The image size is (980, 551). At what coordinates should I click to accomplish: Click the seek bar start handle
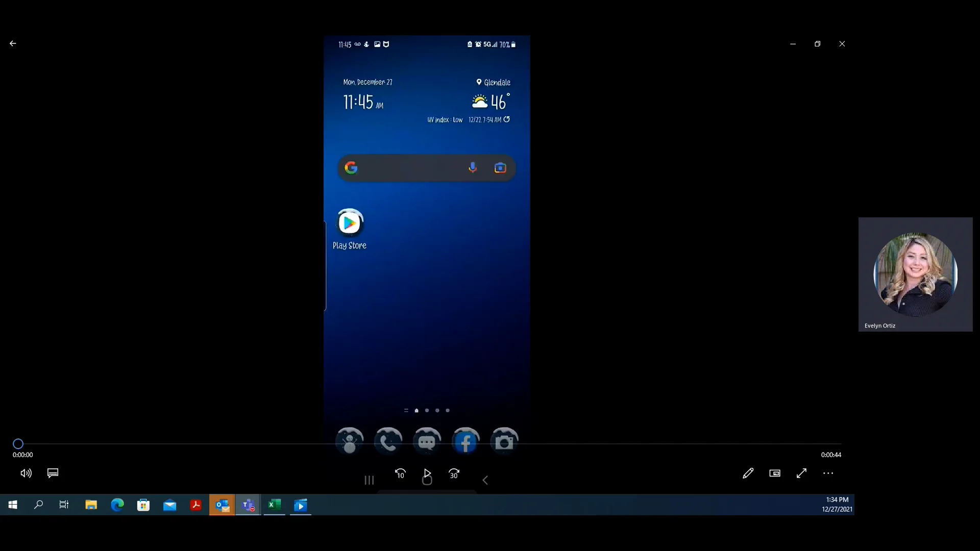18,444
